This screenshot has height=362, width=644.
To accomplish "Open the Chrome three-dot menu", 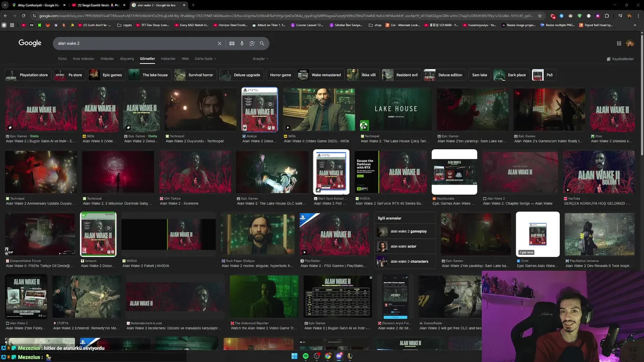I will tap(638, 16).
